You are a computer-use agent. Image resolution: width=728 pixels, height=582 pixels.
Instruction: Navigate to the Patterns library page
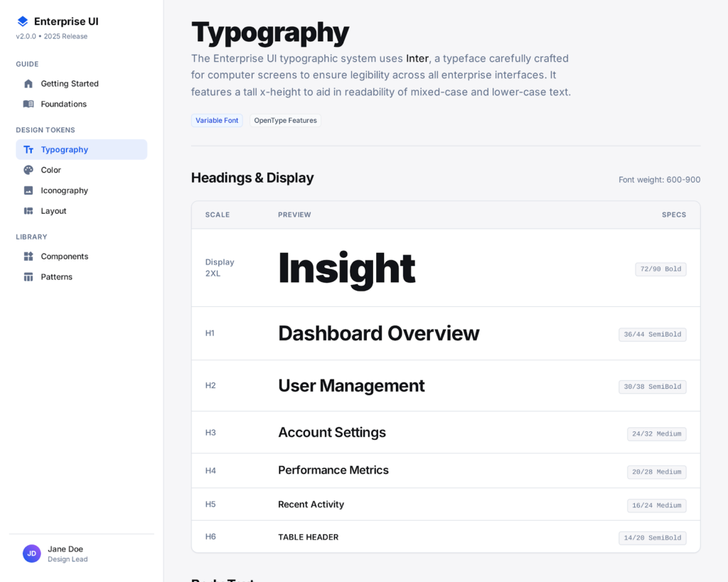(x=56, y=277)
